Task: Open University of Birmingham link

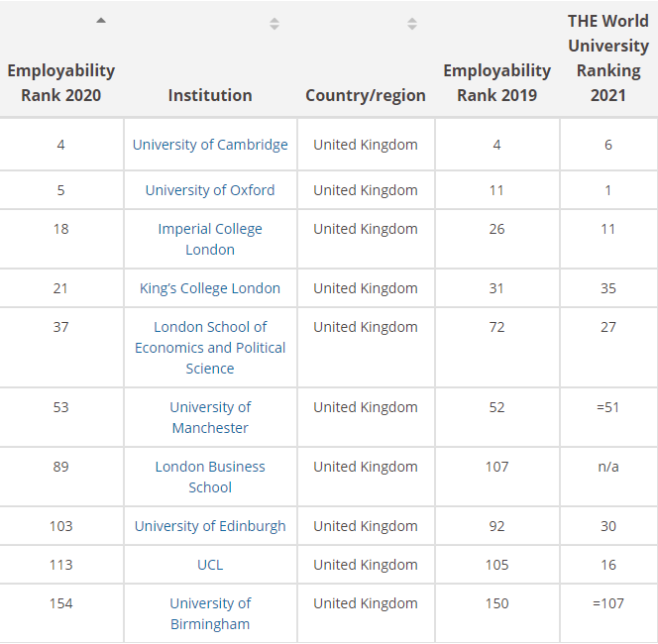Action: (210, 614)
